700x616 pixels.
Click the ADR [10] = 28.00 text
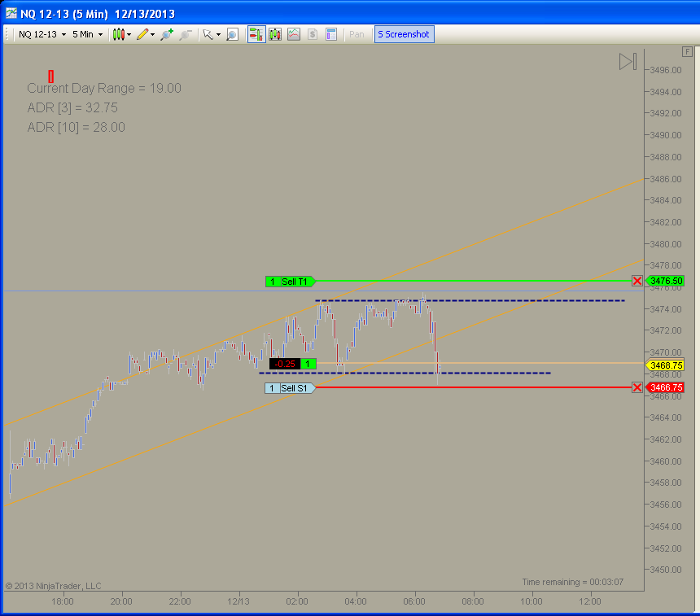coord(77,127)
